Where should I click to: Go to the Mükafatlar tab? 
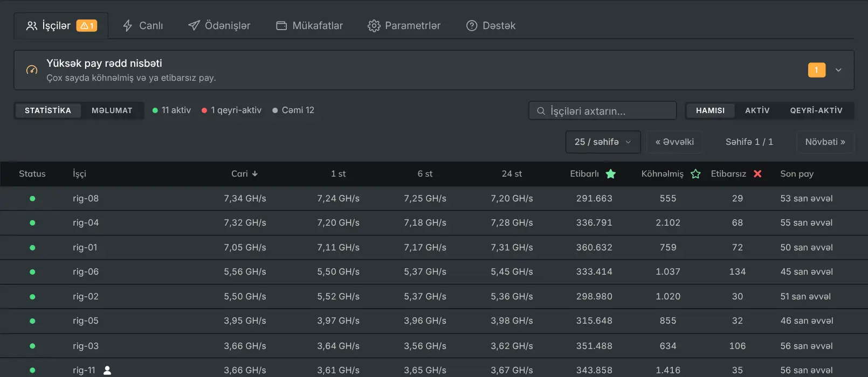point(309,26)
